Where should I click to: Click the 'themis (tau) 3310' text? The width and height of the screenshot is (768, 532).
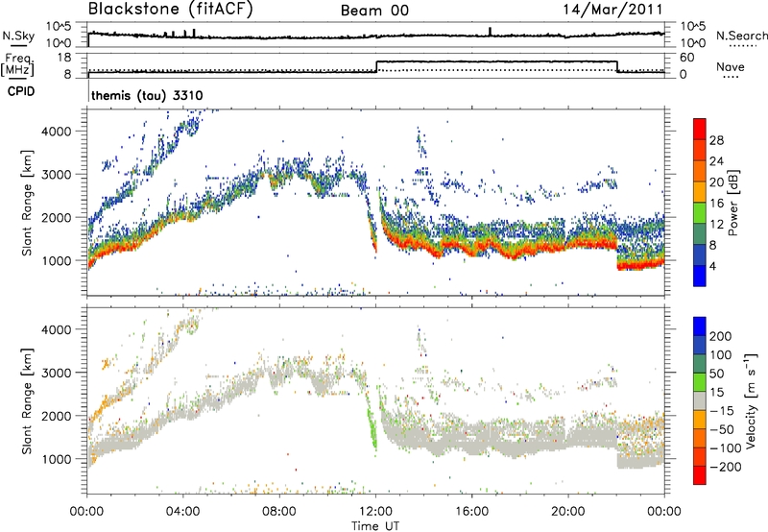[x=147, y=95]
